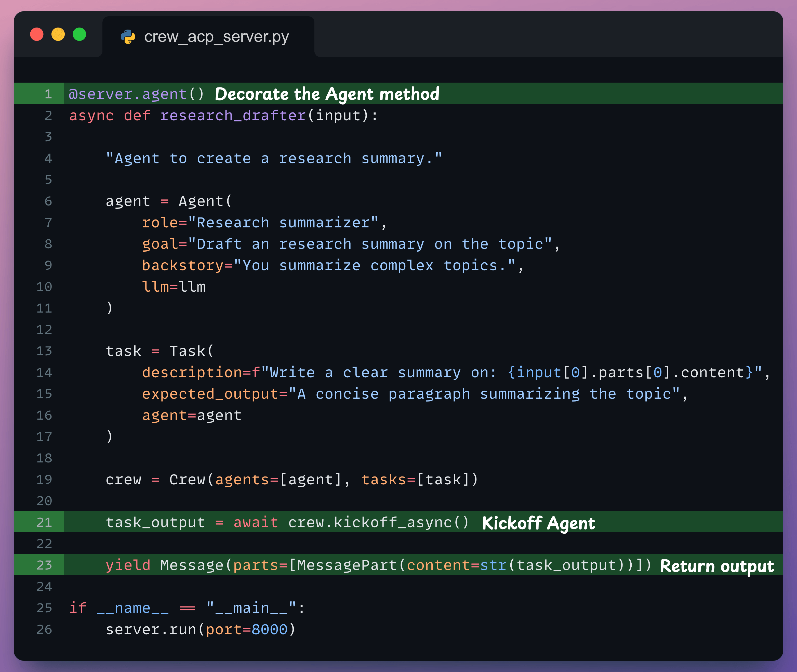This screenshot has width=797, height=672.
Task: Click line number 1 in gutter
Action: (48, 94)
